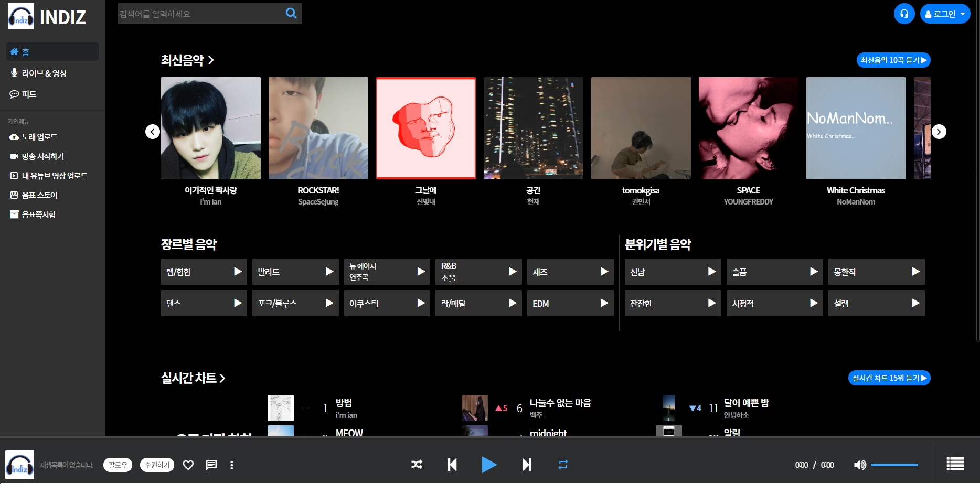This screenshot has width=980, height=484.
Task: Open the three-dot more options menu
Action: click(231, 465)
